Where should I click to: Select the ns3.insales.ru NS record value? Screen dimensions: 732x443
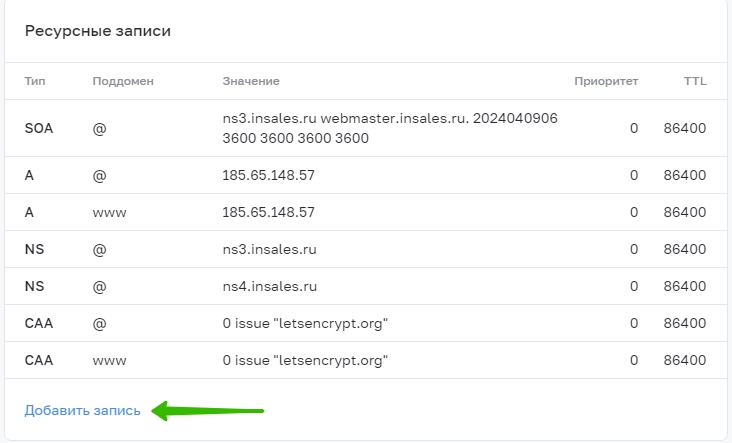[x=269, y=249]
